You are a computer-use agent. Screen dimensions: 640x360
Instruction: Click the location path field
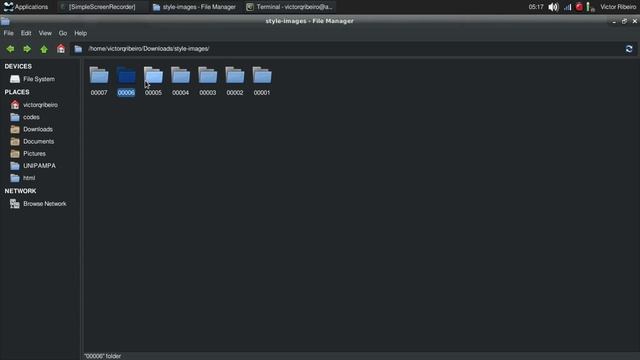click(353, 49)
